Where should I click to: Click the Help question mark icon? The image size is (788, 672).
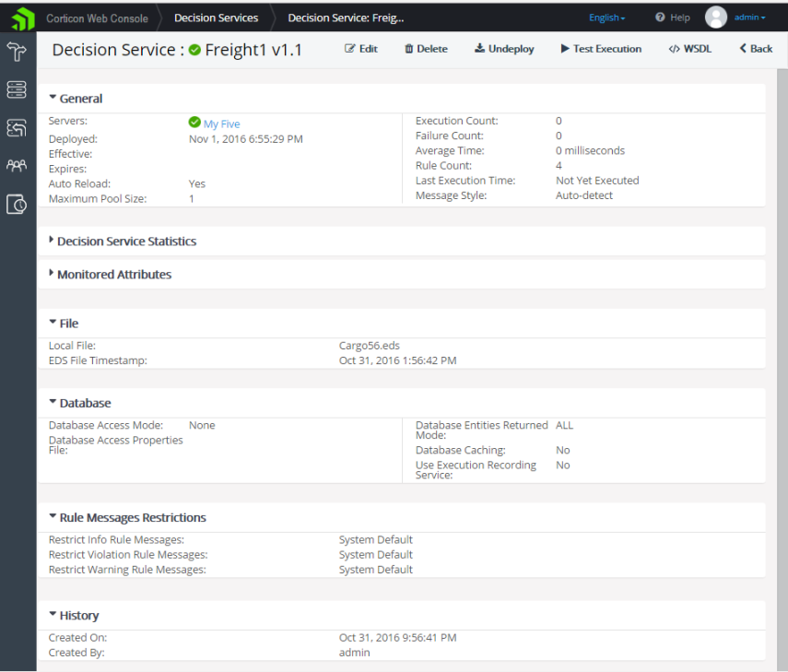[x=660, y=18]
